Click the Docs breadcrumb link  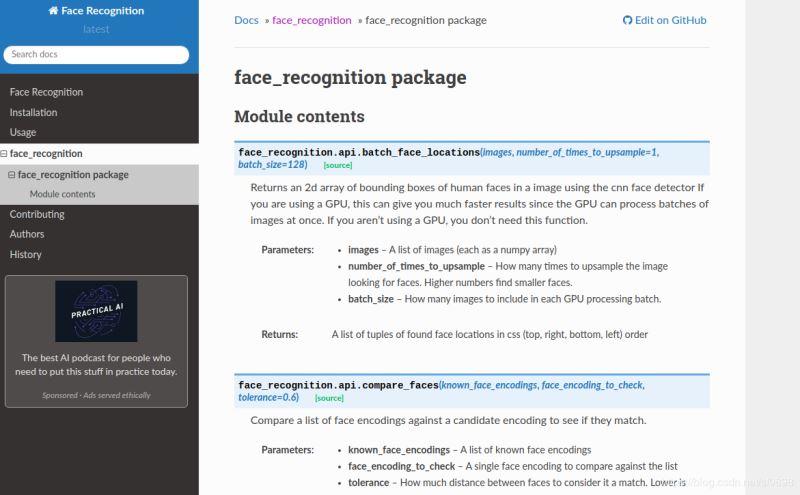pyautogui.click(x=246, y=20)
